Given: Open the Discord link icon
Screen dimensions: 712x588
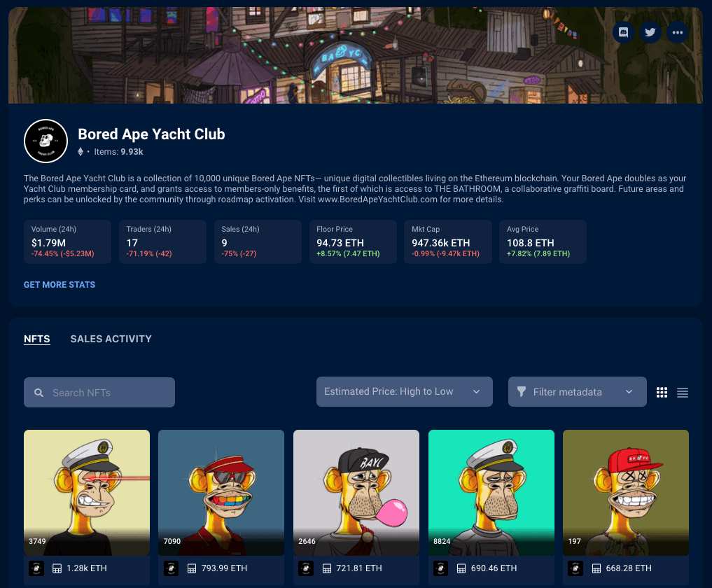Looking at the screenshot, I should (x=624, y=32).
